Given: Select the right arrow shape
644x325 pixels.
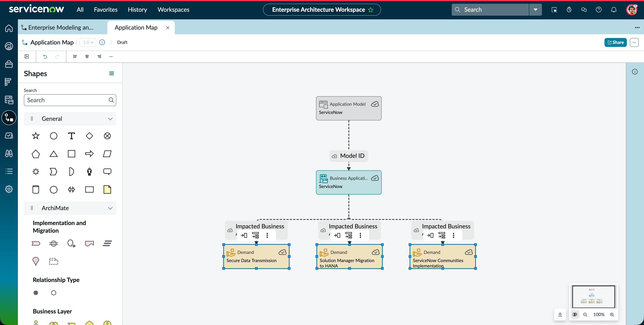Looking at the screenshot, I should tap(89, 154).
